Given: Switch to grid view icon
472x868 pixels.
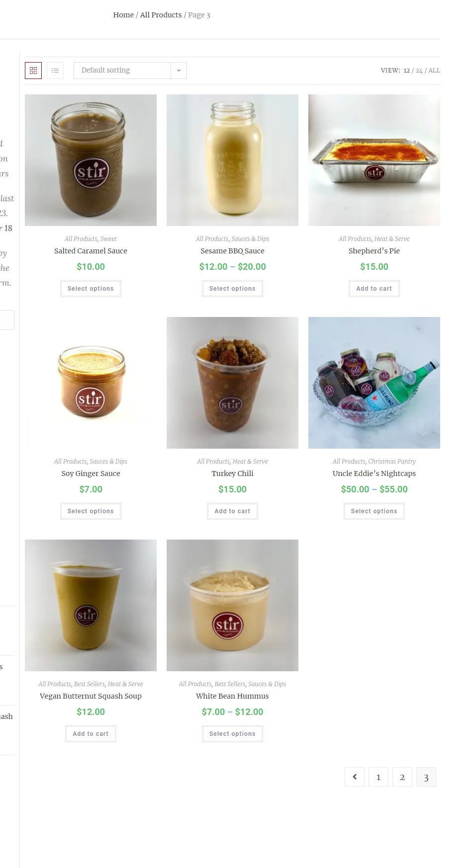Looking at the screenshot, I should point(33,71).
